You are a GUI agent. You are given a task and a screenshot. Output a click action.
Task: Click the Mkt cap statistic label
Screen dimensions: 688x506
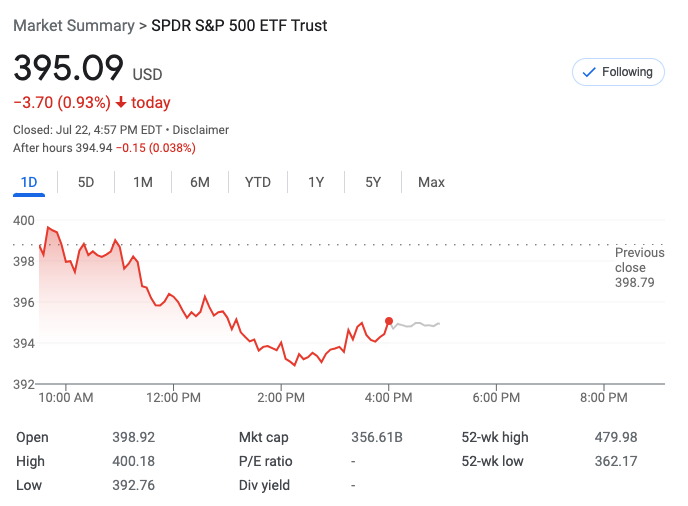coord(264,437)
